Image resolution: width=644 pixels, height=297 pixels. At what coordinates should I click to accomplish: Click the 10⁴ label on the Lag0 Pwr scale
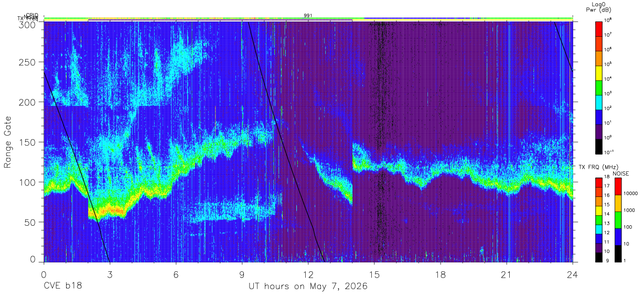(x=608, y=79)
